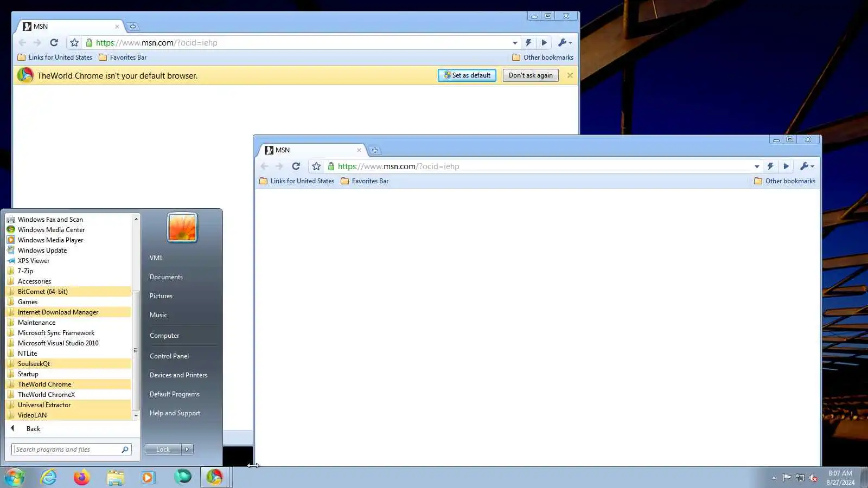Click back arrow in the front browser window
The height and width of the screenshot is (488, 868).
coord(264,166)
